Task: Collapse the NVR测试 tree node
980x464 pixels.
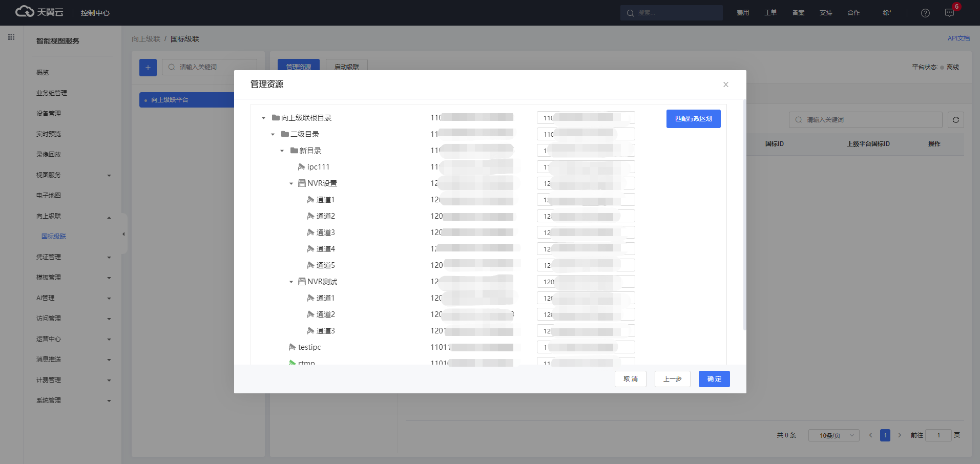Action: point(291,282)
